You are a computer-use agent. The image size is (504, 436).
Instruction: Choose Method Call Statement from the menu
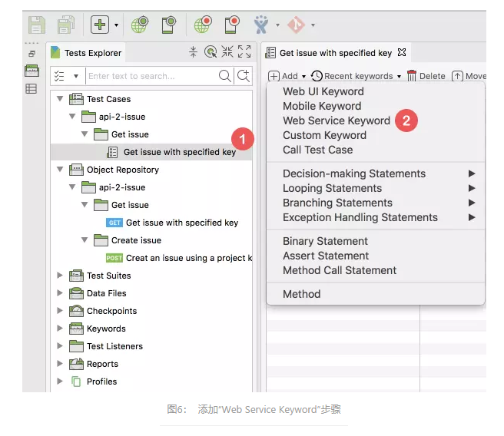click(340, 270)
